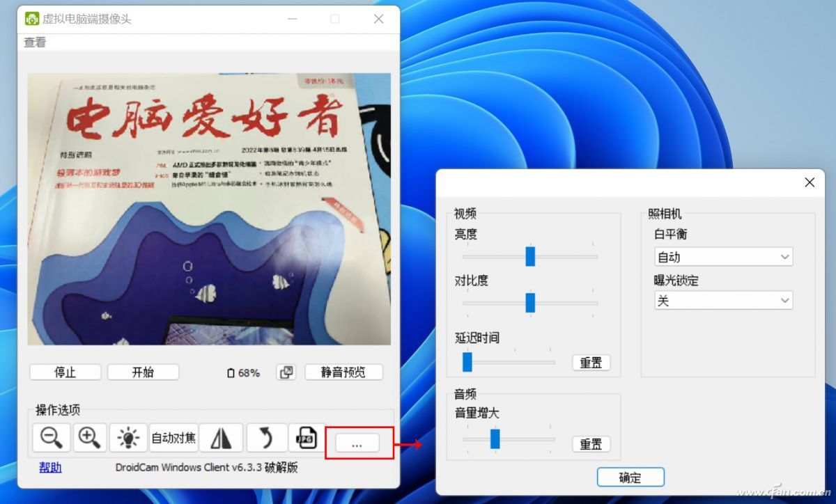The height and width of the screenshot is (504, 836).
Task: Click the 停止 stop button
Action: [x=65, y=372]
